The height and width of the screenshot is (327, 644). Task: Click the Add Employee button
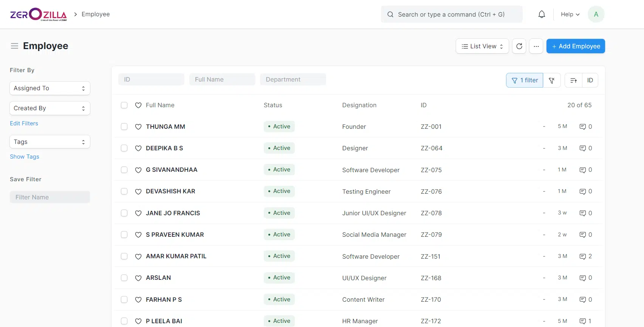[x=575, y=46]
